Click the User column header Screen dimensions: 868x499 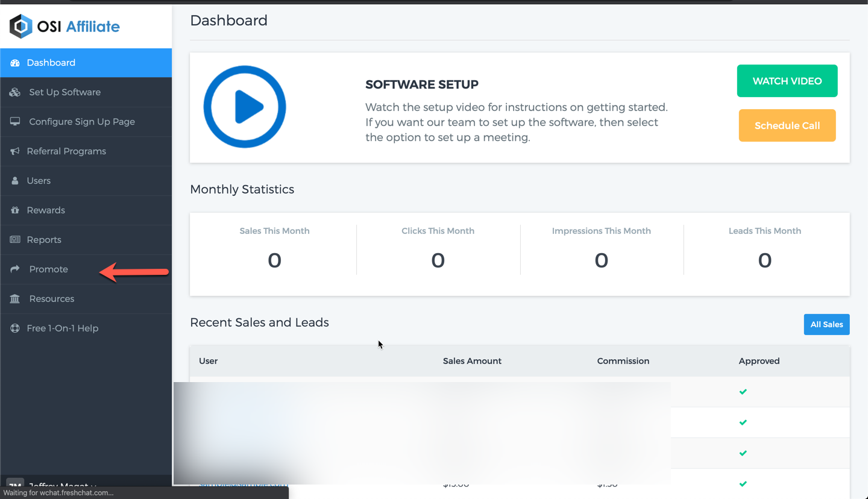[x=209, y=361]
